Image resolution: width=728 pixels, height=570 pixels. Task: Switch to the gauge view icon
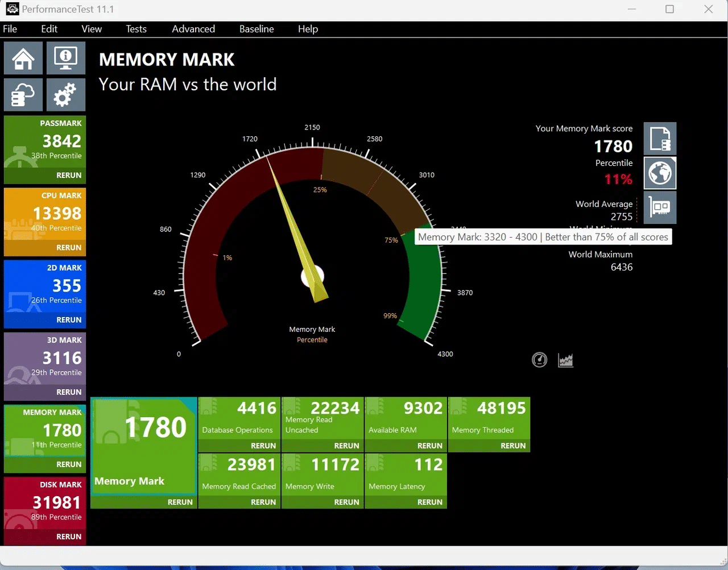click(539, 360)
